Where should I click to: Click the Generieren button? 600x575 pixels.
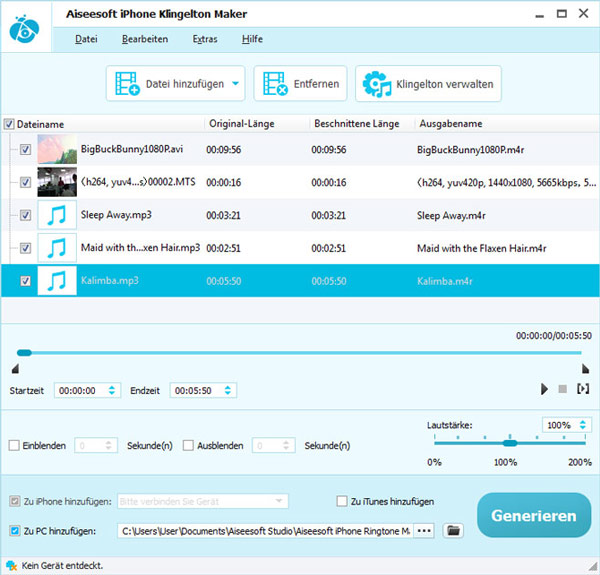534,515
